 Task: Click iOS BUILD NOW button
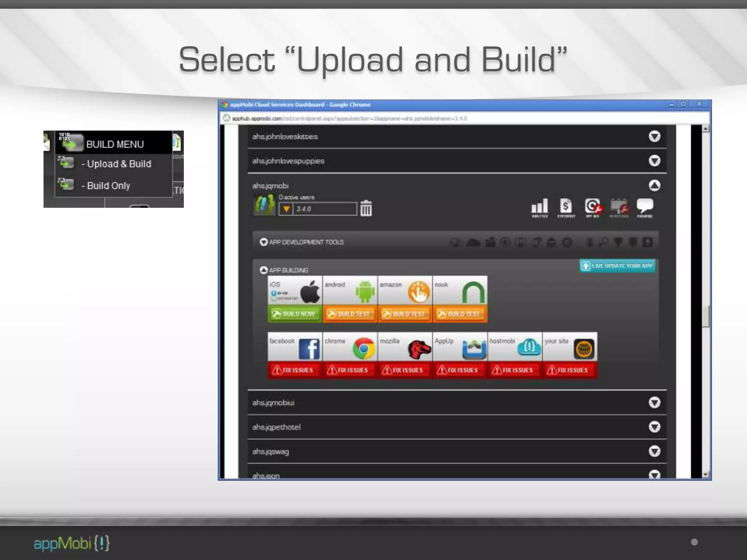[x=295, y=314]
